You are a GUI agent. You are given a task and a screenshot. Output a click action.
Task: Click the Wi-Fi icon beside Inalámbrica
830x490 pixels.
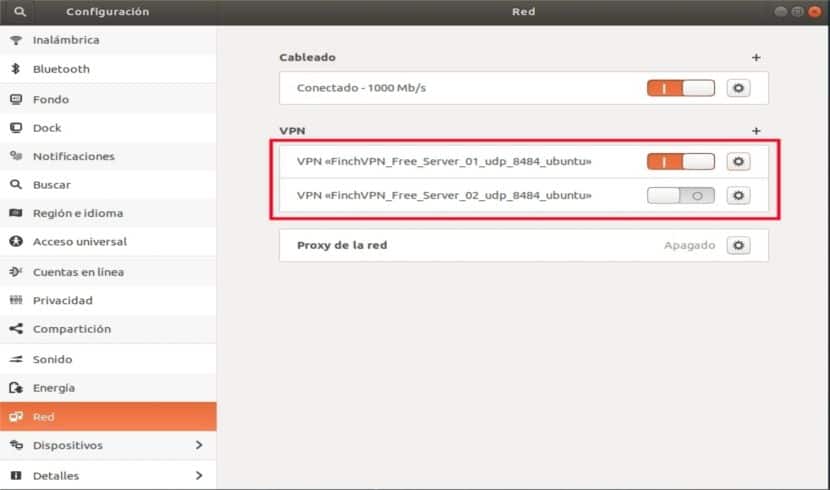click(x=16, y=40)
